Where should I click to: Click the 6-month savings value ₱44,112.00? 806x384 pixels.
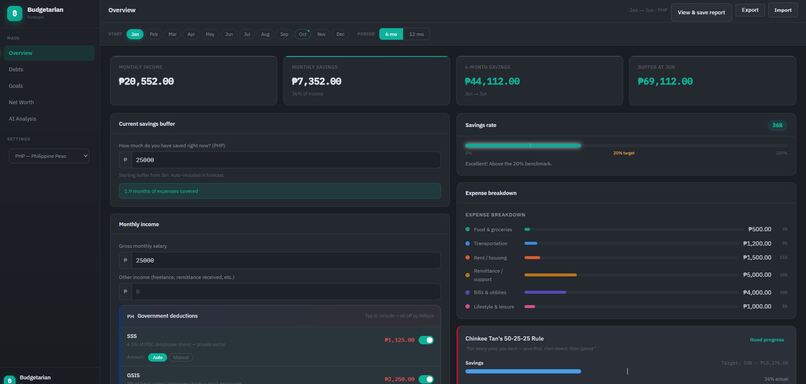click(x=492, y=81)
